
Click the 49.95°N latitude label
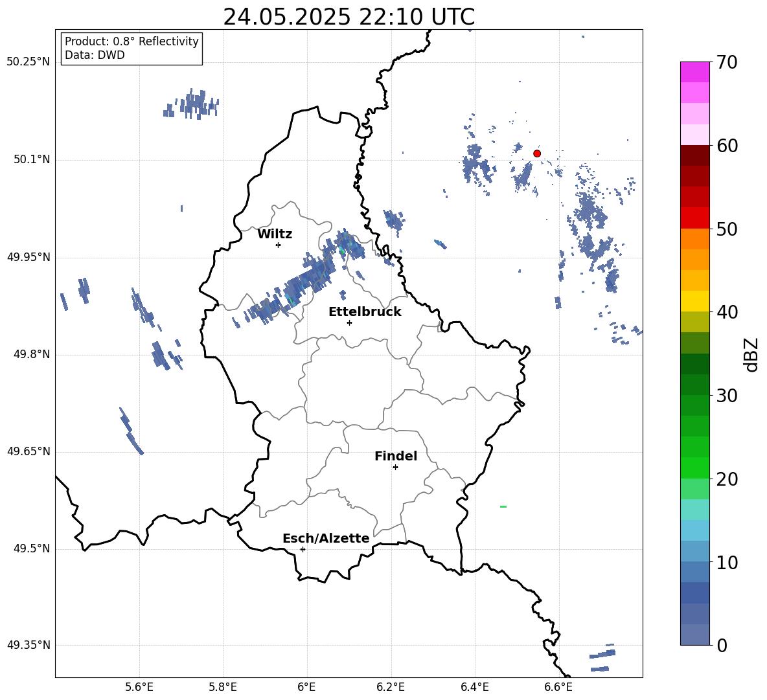pyautogui.click(x=29, y=257)
